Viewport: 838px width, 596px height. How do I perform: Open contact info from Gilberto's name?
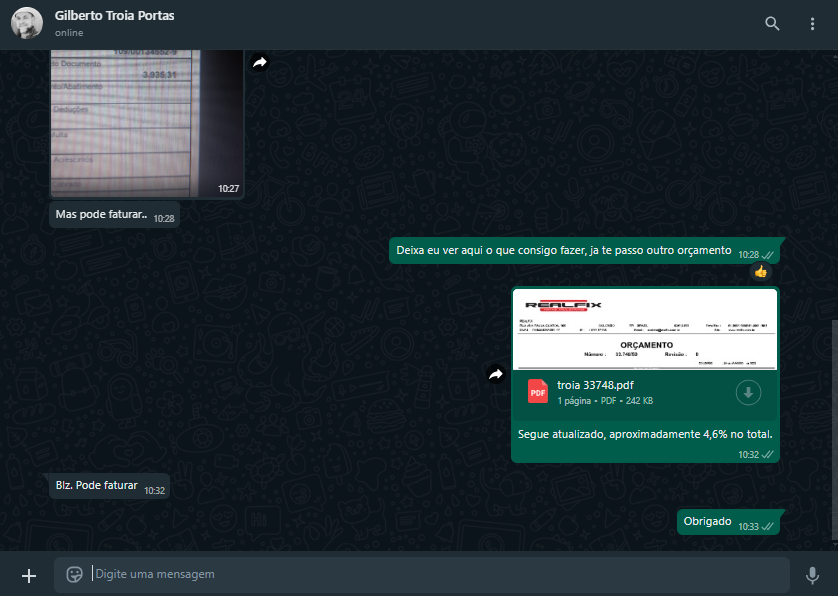pyautogui.click(x=115, y=16)
